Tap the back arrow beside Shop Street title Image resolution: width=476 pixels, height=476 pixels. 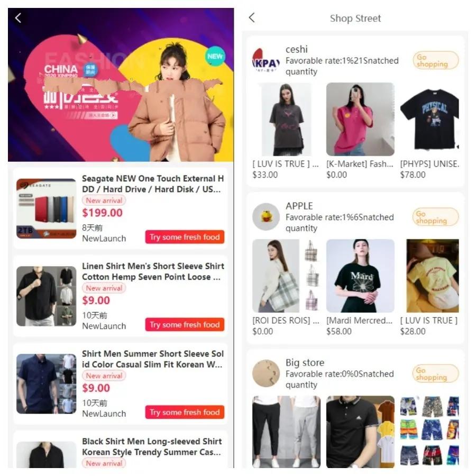[x=252, y=17]
